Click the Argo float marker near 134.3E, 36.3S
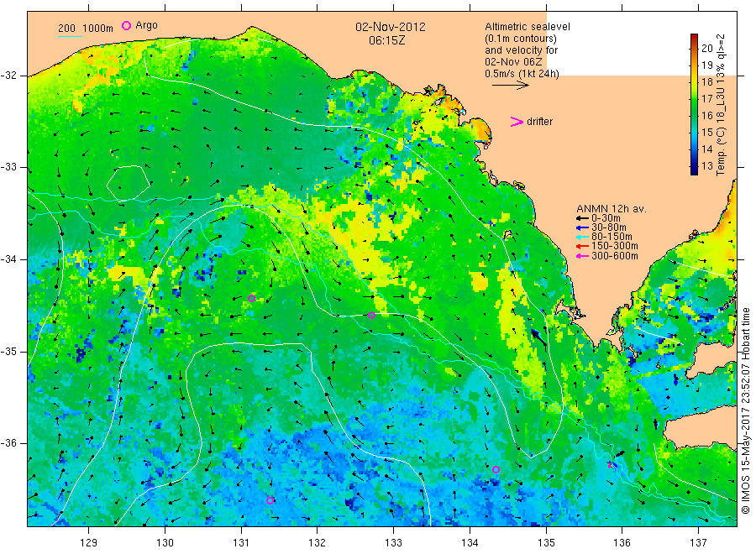Screen dimensions: 756x554 point(496,470)
